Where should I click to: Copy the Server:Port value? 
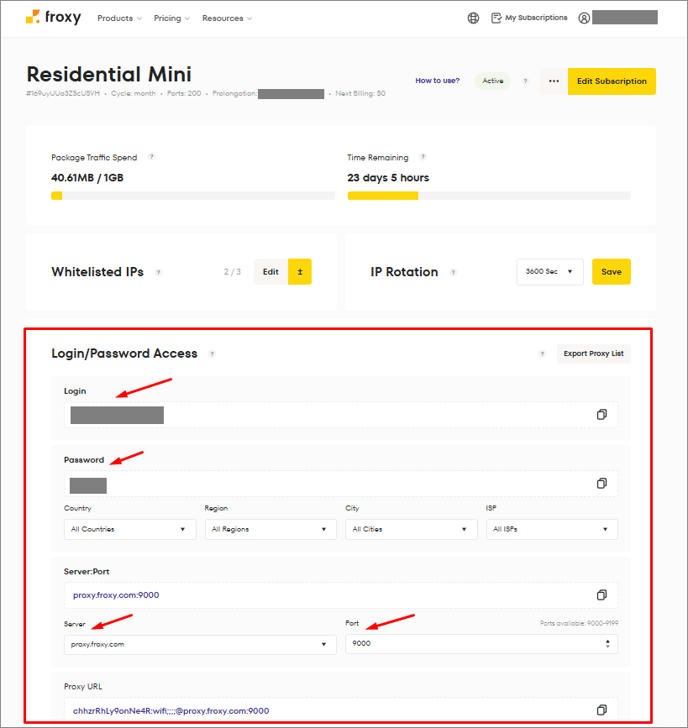pos(602,595)
